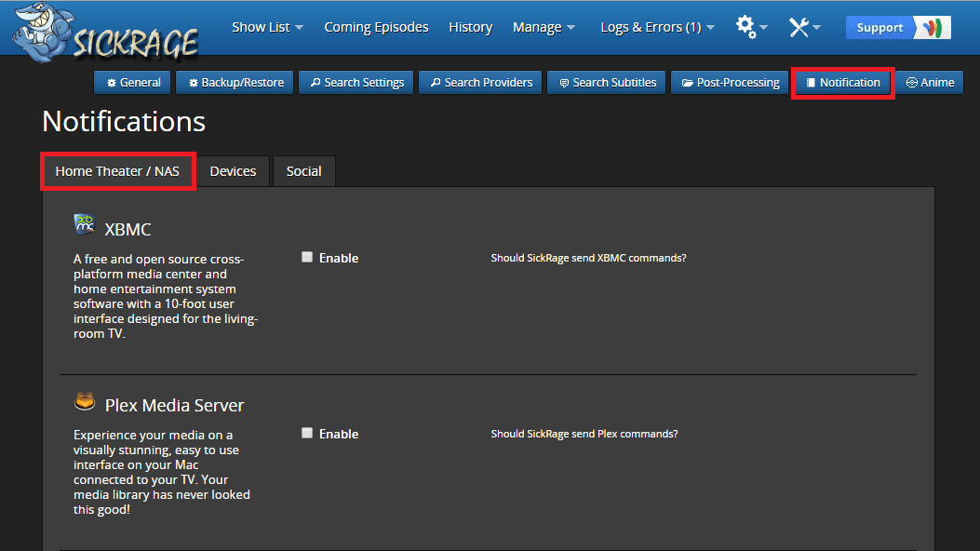The height and width of the screenshot is (551, 980).
Task: Click the Support button
Action: tap(879, 28)
